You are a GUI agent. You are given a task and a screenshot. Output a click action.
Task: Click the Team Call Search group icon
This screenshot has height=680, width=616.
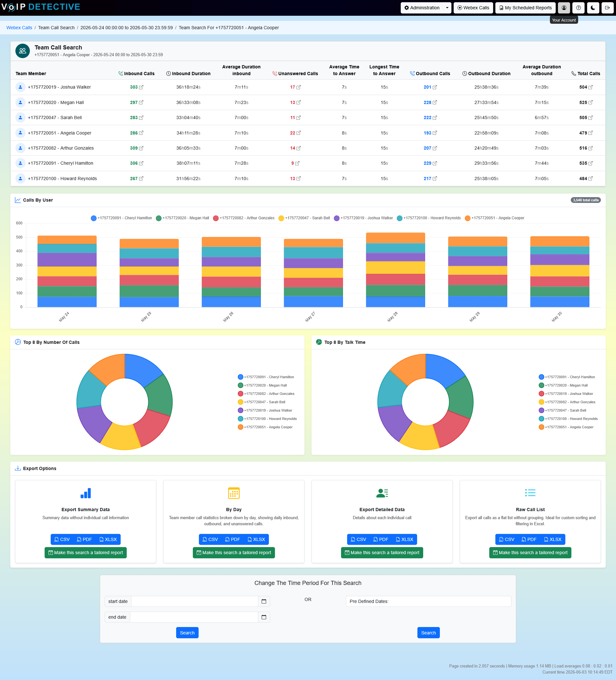coord(22,51)
